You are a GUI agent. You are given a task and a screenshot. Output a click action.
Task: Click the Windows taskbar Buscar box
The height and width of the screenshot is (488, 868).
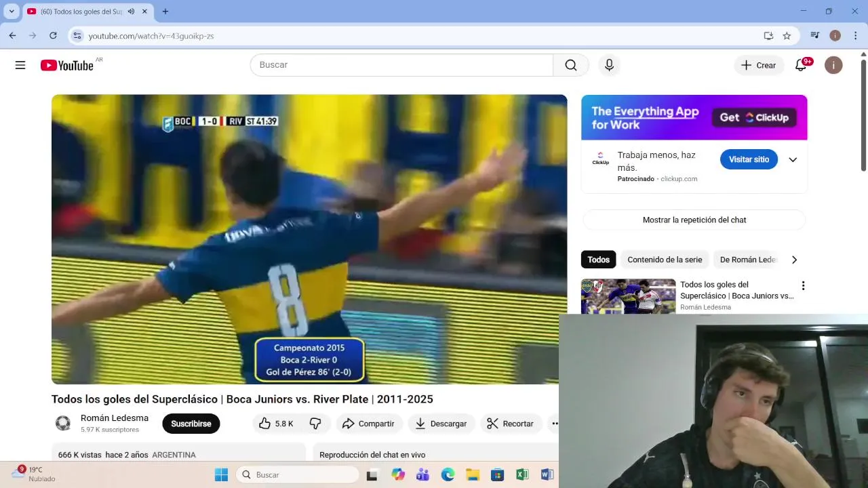298,475
